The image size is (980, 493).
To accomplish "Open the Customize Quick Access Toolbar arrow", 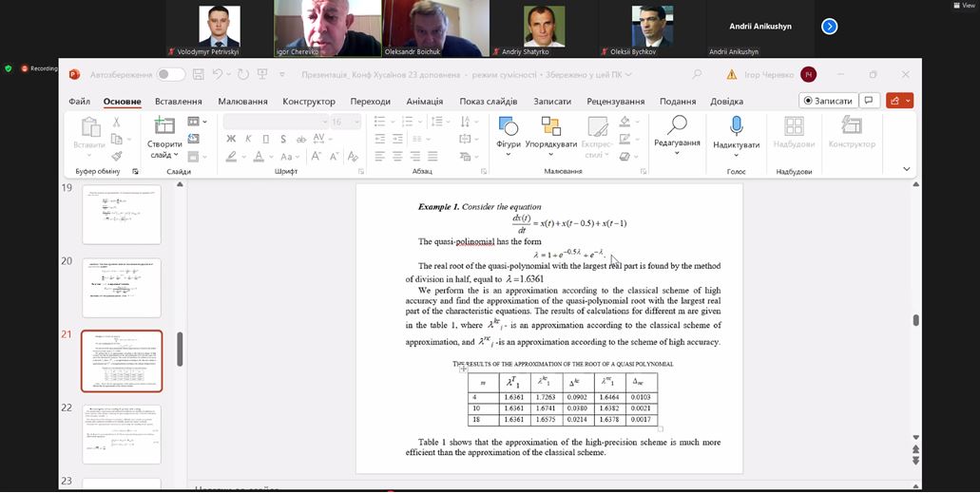I will click(x=282, y=75).
